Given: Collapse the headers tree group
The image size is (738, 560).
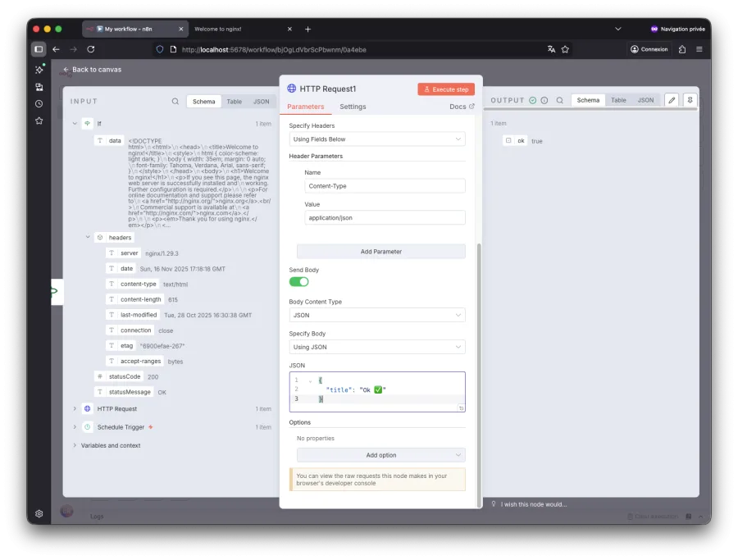Looking at the screenshot, I should (x=88, y=238).
